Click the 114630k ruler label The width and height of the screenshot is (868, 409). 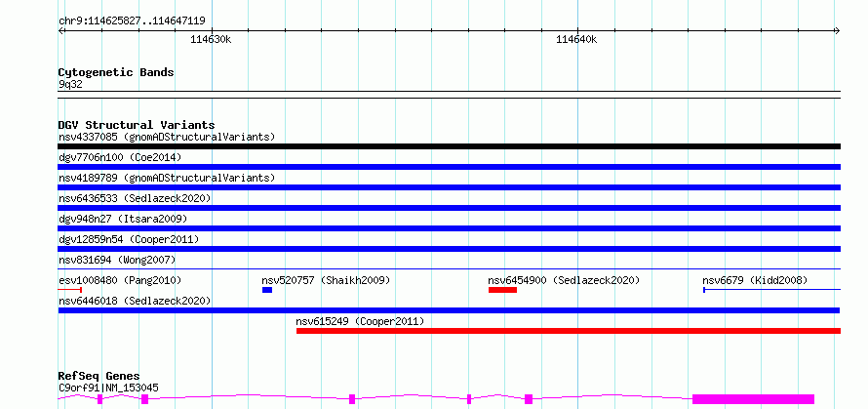click(211, 40)
